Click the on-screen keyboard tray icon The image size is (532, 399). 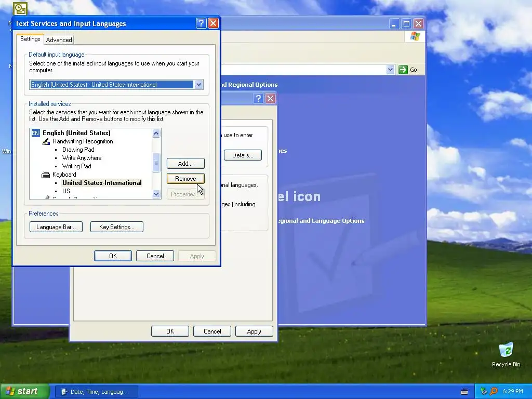(x=464, y=392)
